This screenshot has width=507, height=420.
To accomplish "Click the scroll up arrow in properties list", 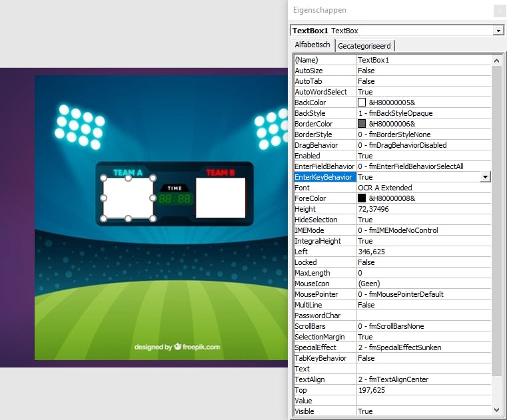I will (496, 61).
